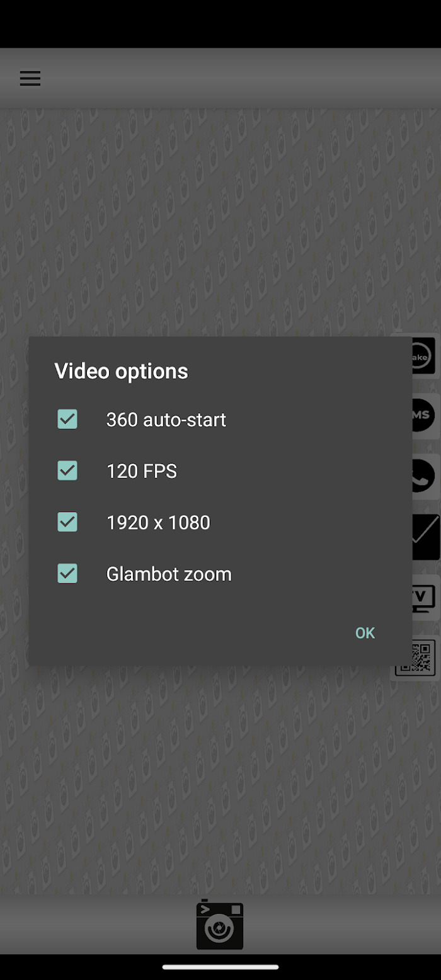Screen dimensions: 441x980
Task: Open the hamburger menu
Action: 30,78
